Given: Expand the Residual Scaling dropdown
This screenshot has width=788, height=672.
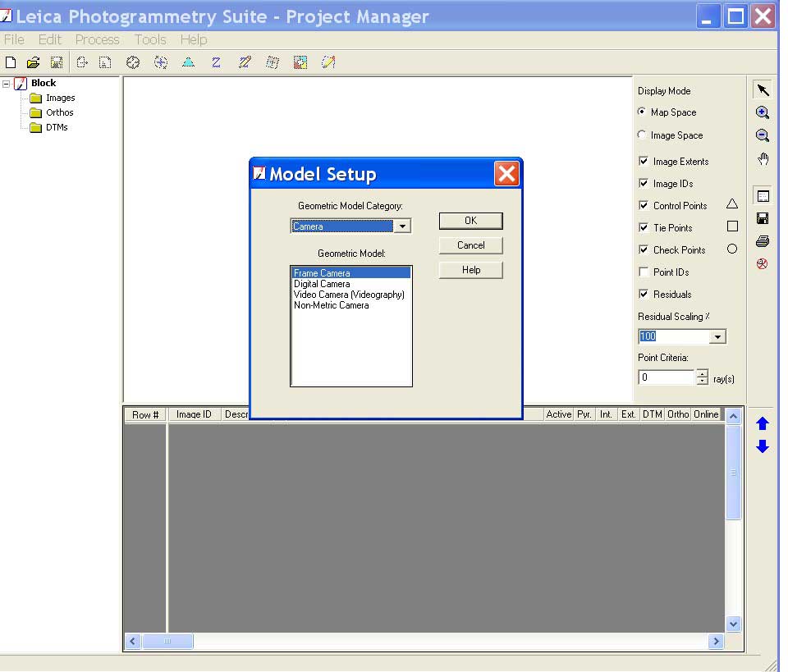Looking at the screenshot, I should (x=718, y=336).
